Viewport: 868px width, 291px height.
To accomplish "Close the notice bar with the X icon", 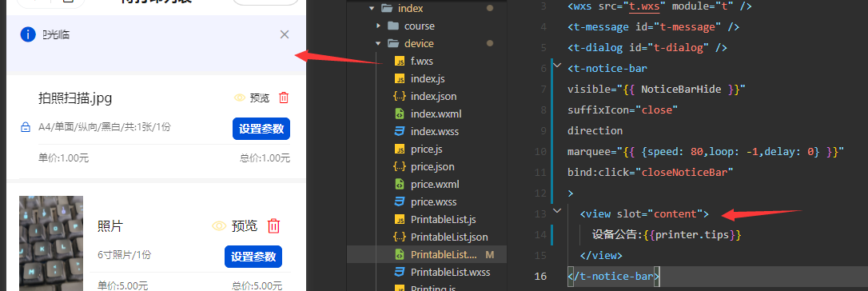I will [x=285, y=34].
